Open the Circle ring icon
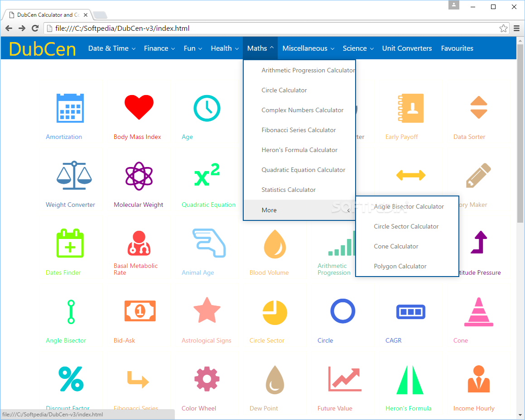Image resolution: width=525 pixels, height=420 pixels. pyautogui.click(x=343, y=311)
